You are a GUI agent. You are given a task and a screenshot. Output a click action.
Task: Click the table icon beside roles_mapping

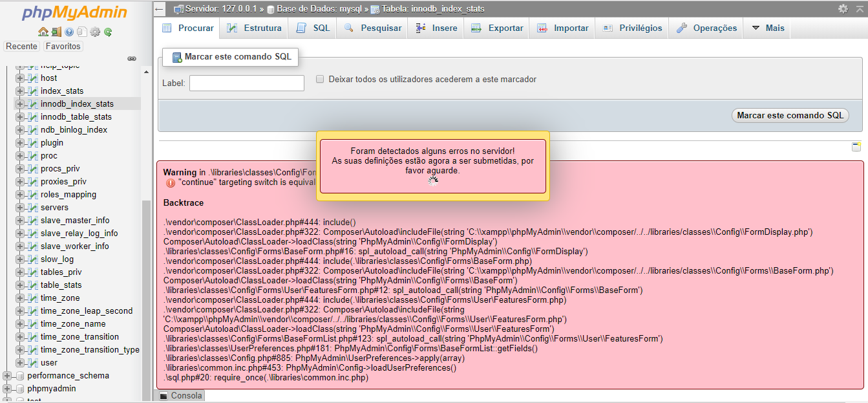click(32, 194)
